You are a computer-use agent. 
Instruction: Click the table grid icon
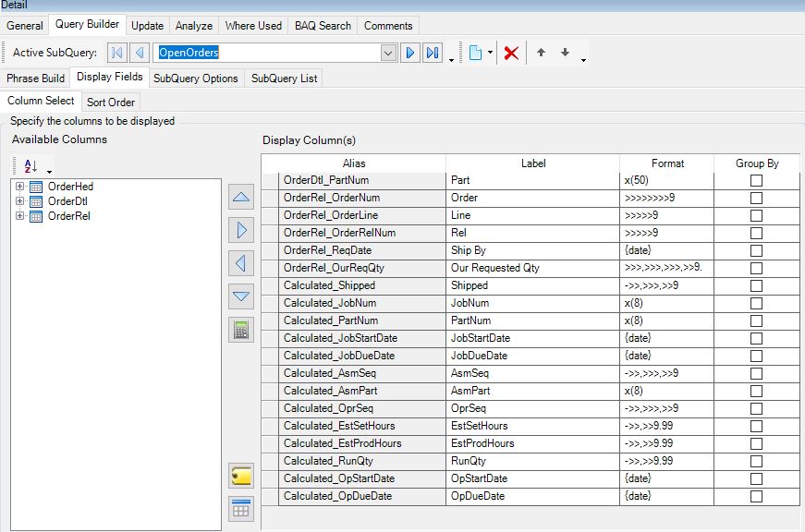pyautogui.click(x=241, y=509)
